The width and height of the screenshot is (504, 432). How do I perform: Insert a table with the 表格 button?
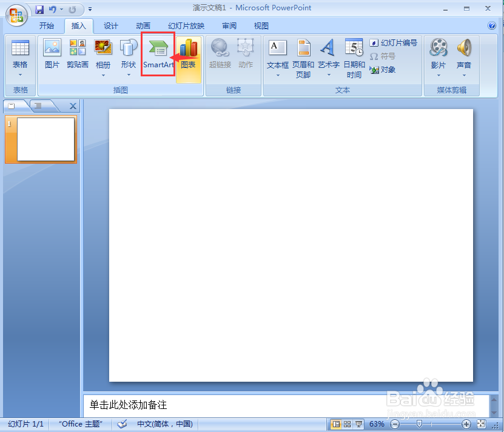20,58
